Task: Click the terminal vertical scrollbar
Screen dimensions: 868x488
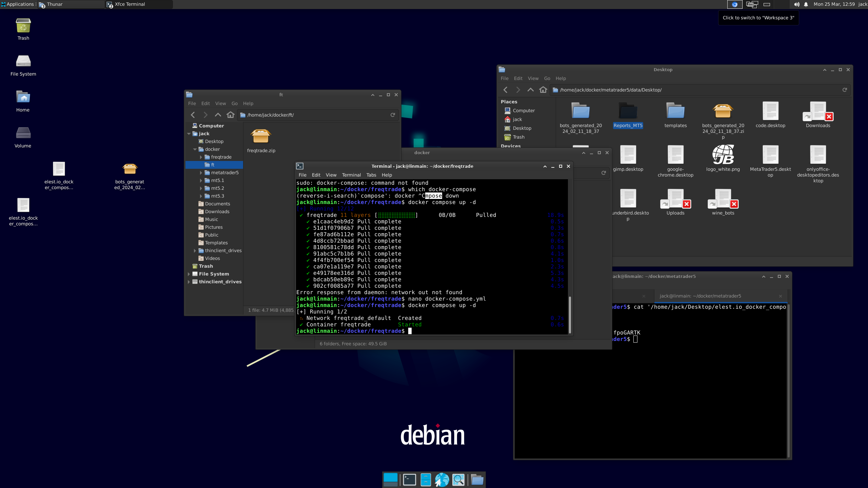Action: (x=570, y=315)
